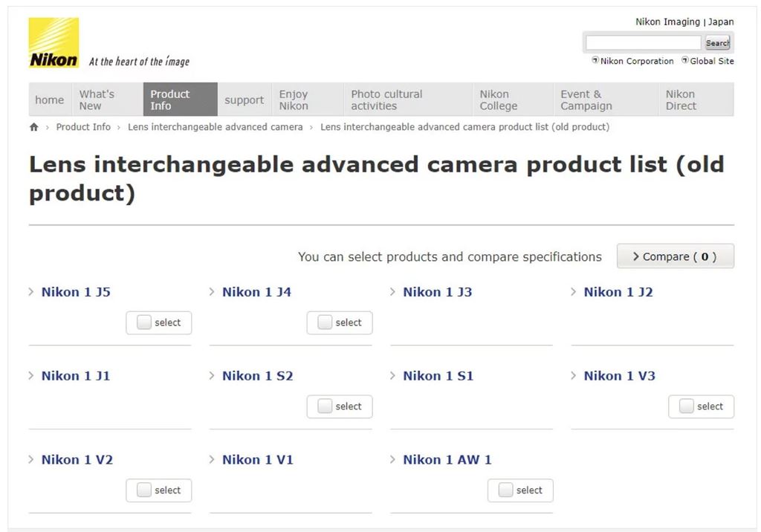
Task: Click the search input field
Action: coord(643,42)
